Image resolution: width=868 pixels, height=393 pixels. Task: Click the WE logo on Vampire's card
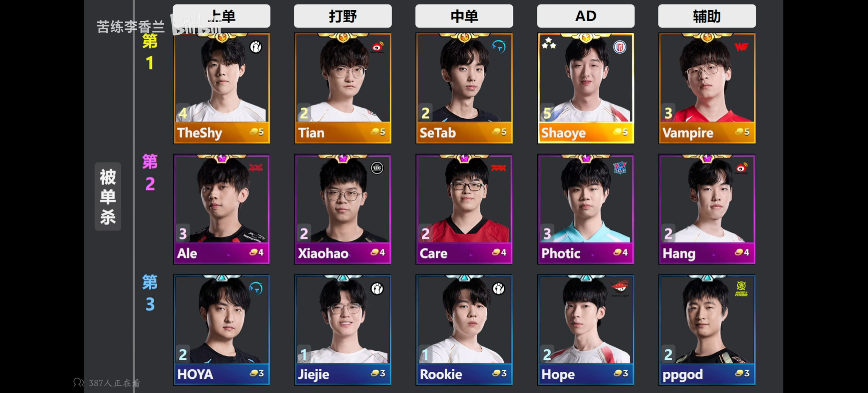[x=741, y=47]
